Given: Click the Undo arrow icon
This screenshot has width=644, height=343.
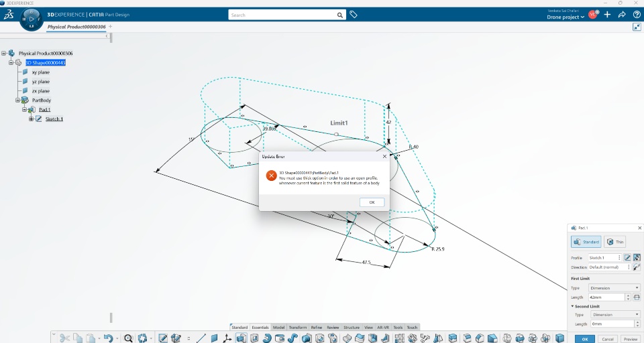Looking at the screenshot, I should pyautogui.click(x=108, y=338).
